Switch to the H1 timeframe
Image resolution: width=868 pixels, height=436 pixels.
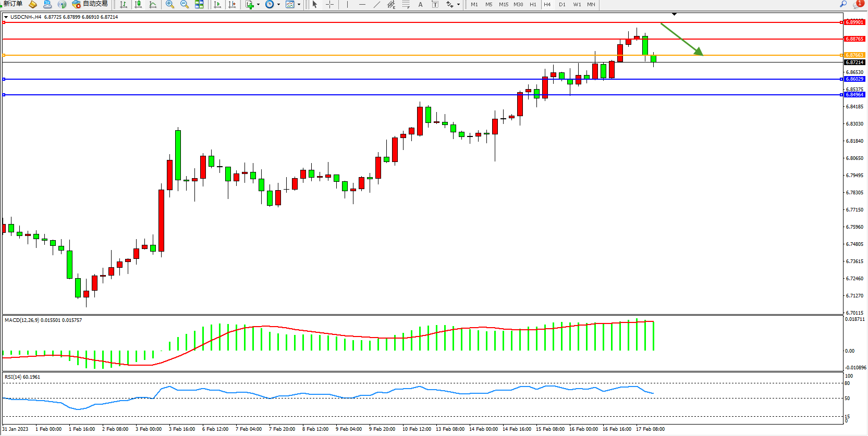click(533, 4)
